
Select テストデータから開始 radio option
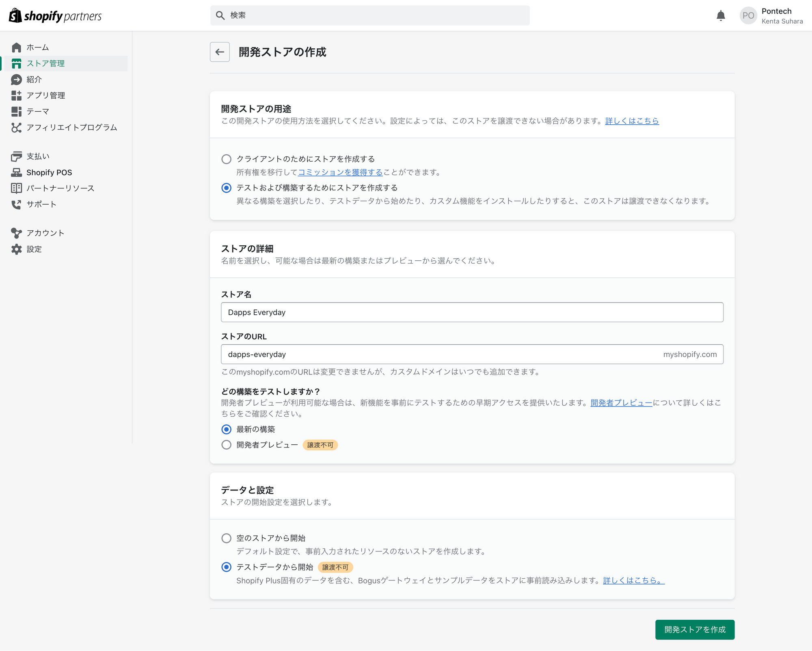point(227,567)
